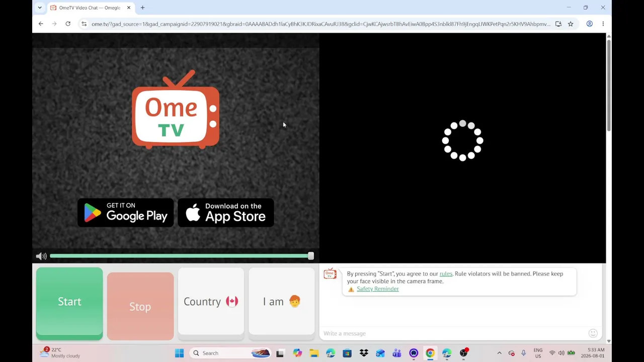Click the address bar URL
The height and width of the screenshot is (362, 644).
tap(321, 24)
